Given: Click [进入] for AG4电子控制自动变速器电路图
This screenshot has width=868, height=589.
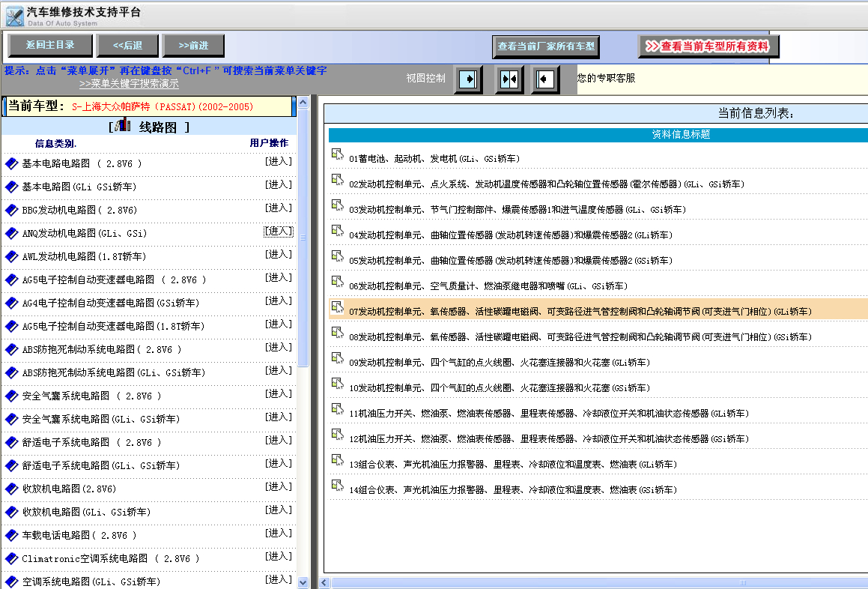Looking at the screenshot, I should pyautogui.click(x=279, y=300).
